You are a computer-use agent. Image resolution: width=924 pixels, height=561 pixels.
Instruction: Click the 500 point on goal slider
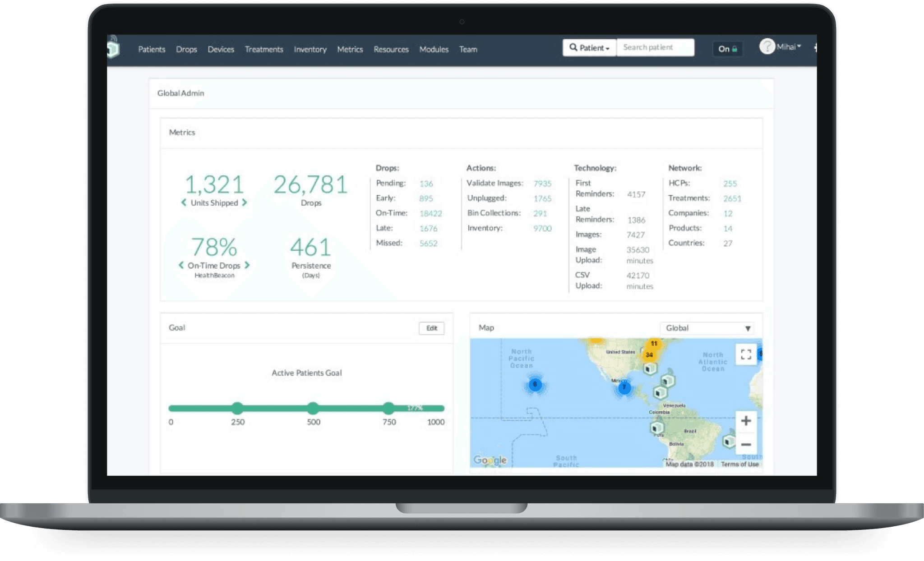[313, 408]
